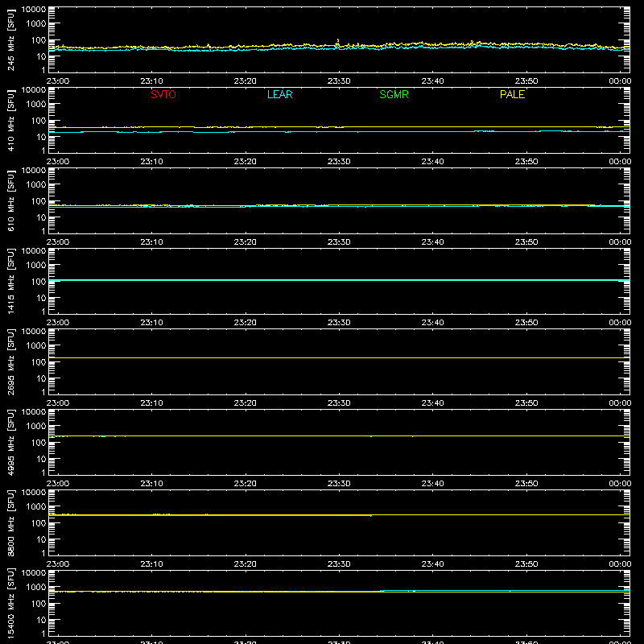644x644 pixels.
Task: Select the 15400 MHz [SFU] axis title
Action: 10,603
